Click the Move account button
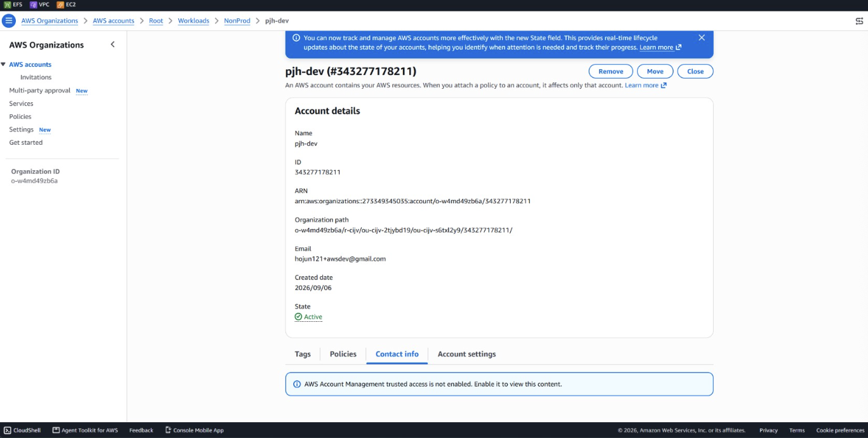The width and height of the screenshot is (868, 438). coord(655,71)
